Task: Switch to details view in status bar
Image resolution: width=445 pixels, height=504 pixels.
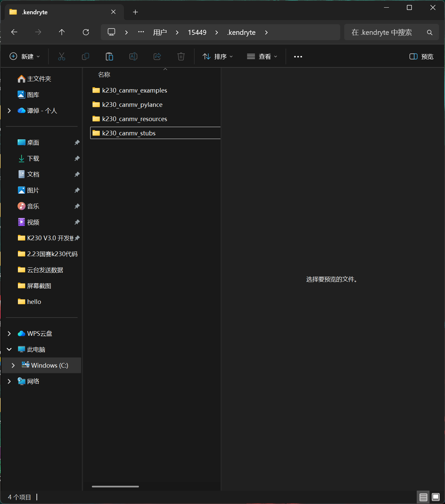Action: [x=423, y=497]
